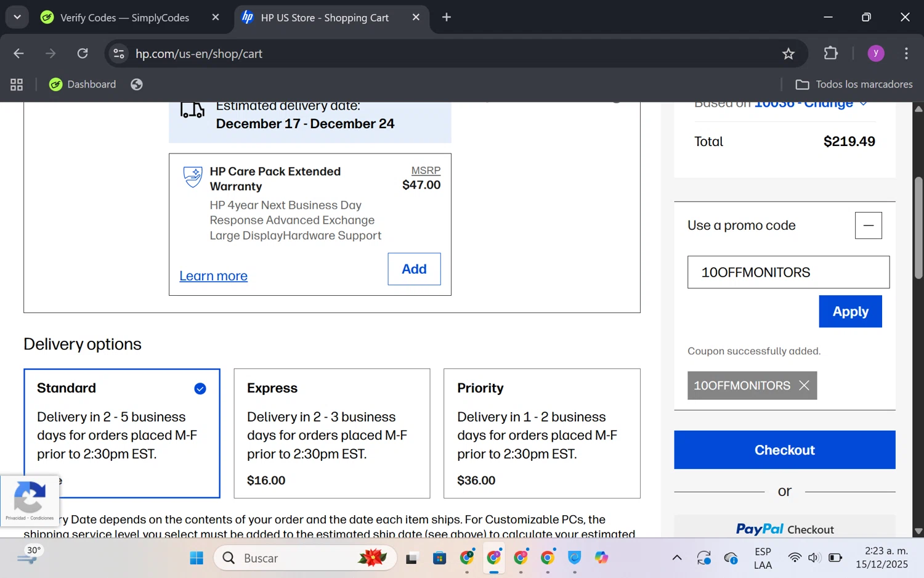Open the Todos los marcadores folder

tap(854, 84)
